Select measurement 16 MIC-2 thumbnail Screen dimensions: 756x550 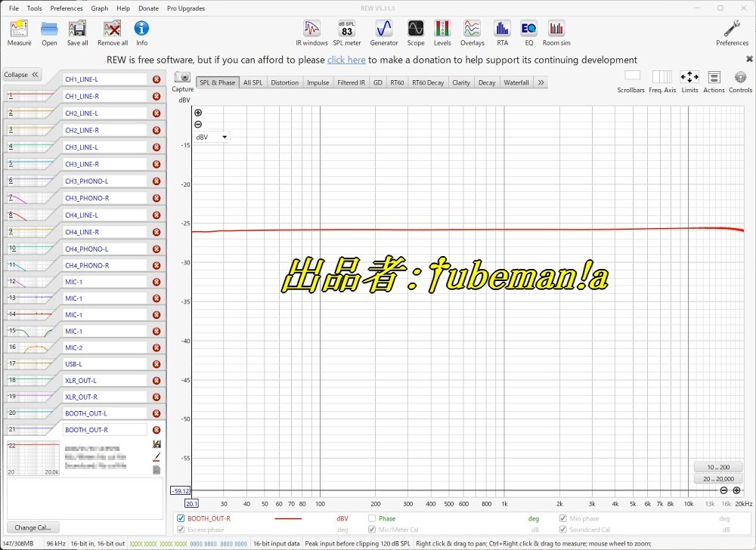click(30, 348)
